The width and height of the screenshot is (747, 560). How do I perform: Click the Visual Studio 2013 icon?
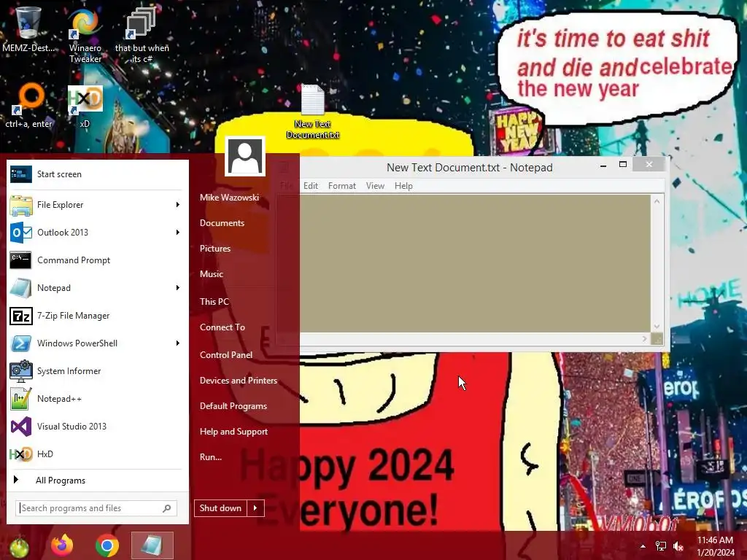pos(21,426)
